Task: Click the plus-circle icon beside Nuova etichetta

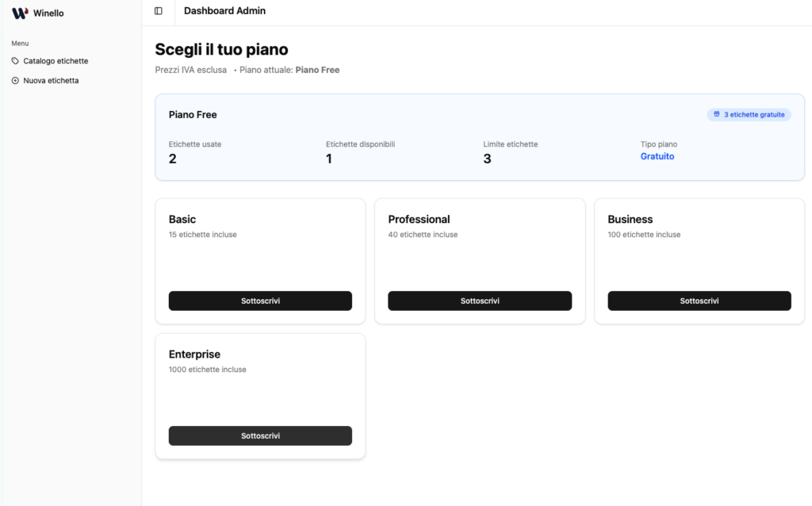Action: (x=15, y=81)
